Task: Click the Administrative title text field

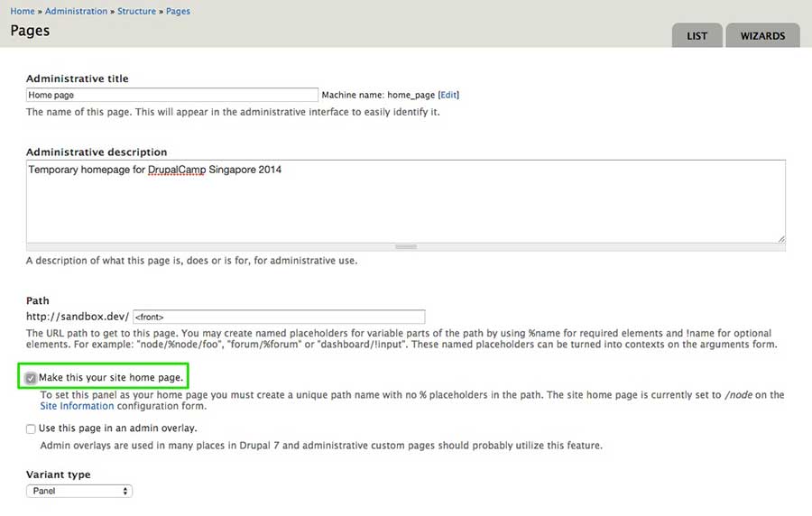Action: (171, 95)
